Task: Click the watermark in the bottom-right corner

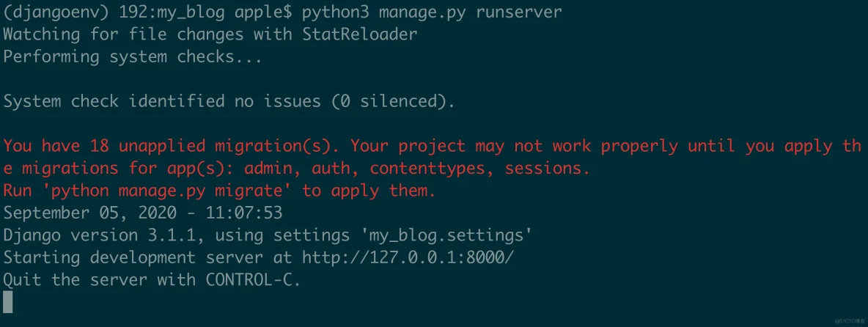Action: pos(849,321)
